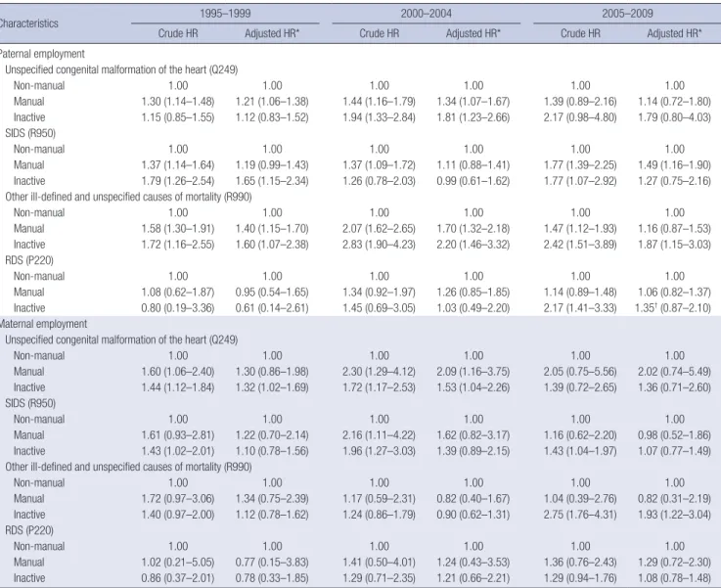The width and height of the screenshot is (721, 588).
Task: Click paternal 'Other ill-defined and unspecified causes' row
Action: pos(128,197)
